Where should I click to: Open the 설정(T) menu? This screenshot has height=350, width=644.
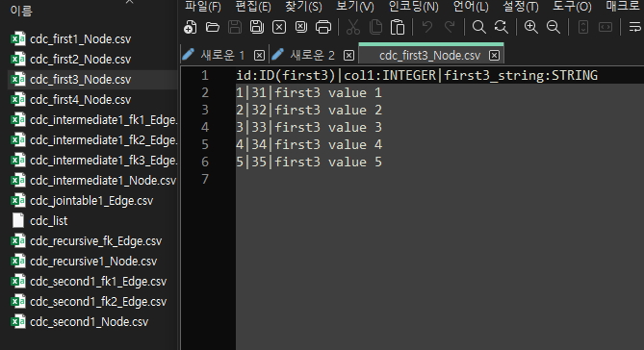[x=521, y=6]
